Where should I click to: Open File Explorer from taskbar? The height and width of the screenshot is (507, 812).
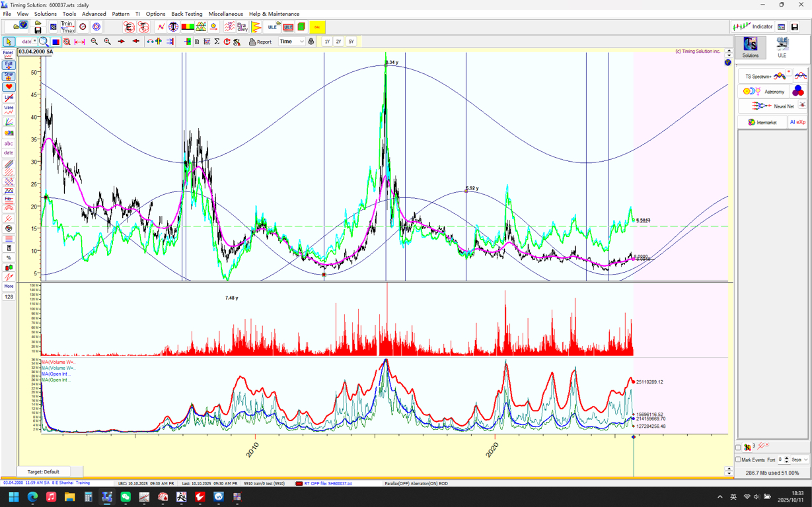69,496
